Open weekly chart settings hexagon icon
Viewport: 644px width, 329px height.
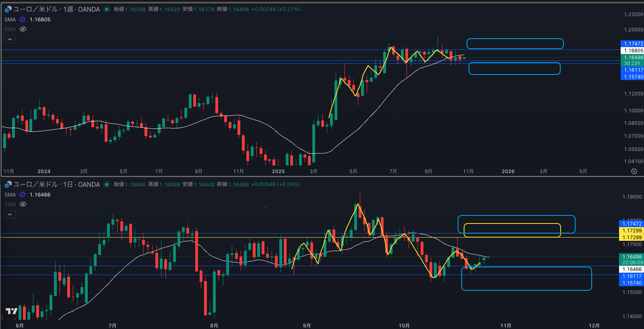634,172
